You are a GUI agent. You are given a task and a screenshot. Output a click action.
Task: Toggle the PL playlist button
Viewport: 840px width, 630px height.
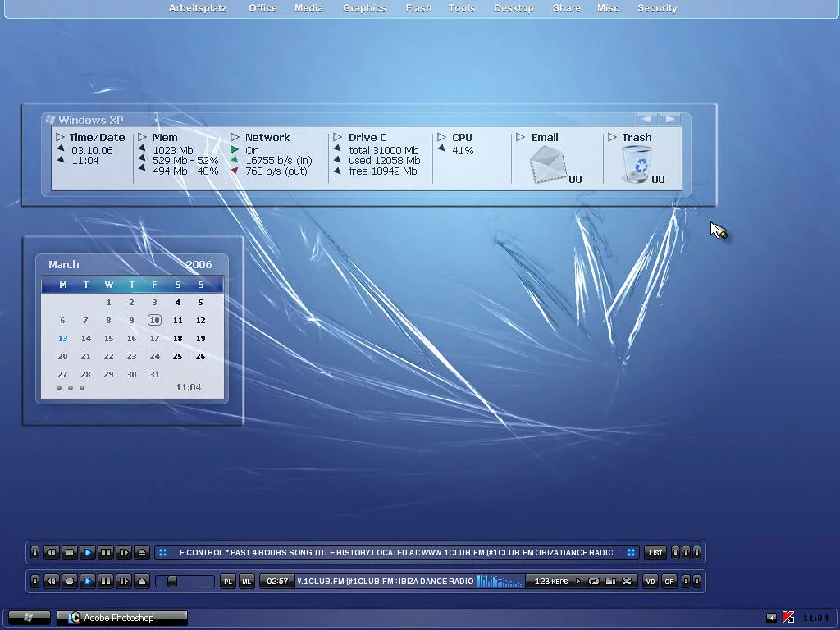click(228, 582)
